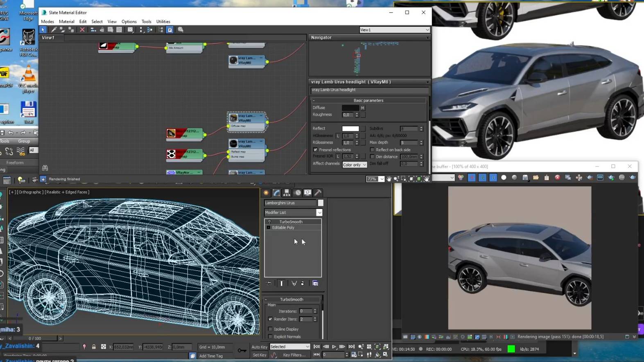Image resolution: width=644 pixels, height=362 pixels.
Task: Click the Reflect white color swatch
Action: (350, 129)
